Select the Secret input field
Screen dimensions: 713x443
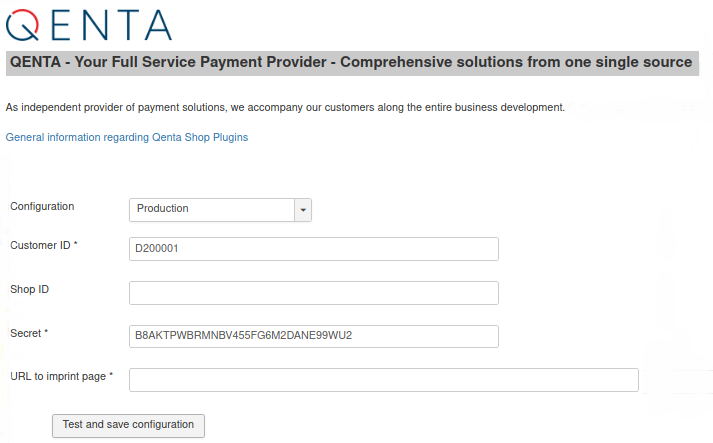[314, 336]
